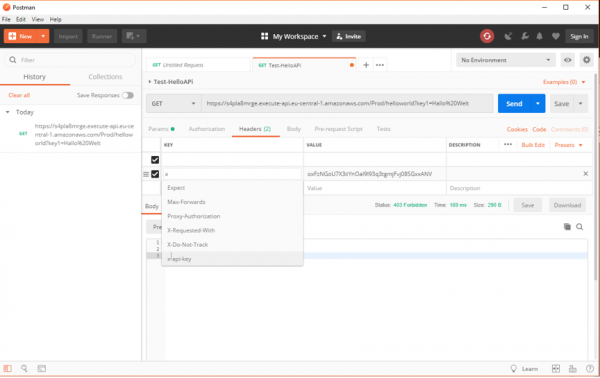The width and height of the screenshot is (600, 378).
Task: Open the New button dropdown arrow
Action: click(43, 36)
